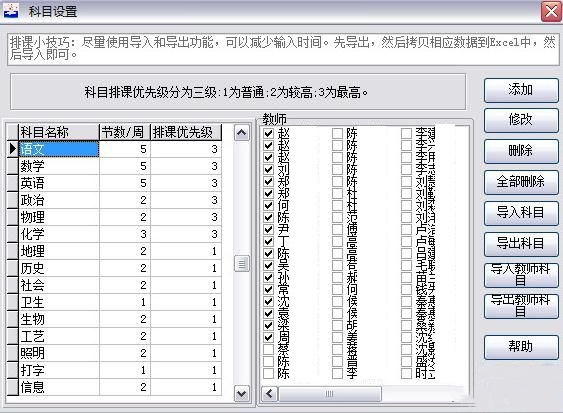Check the teacher 郝 checkbox

tap(337, 277)
